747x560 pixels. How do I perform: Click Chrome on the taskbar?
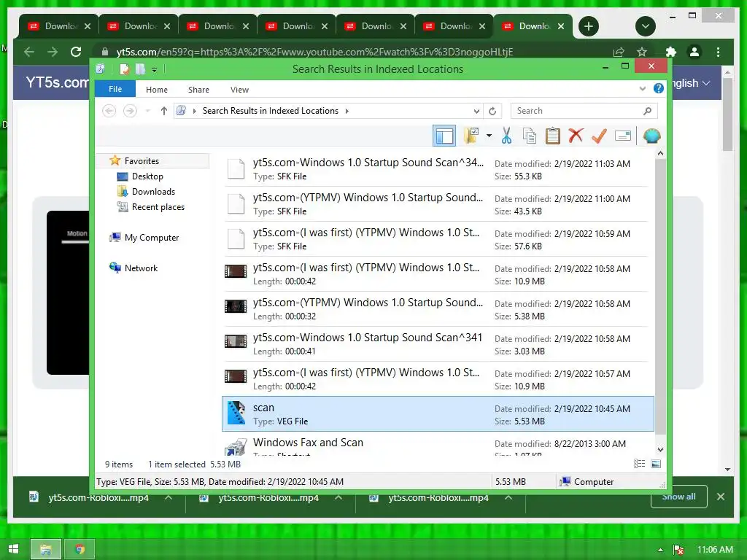click(x=80, y=550)
